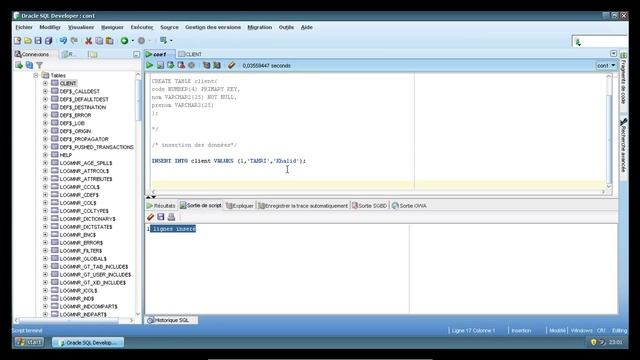This screenshot has height=360, width=640.
Task: Click the SQL editor horizontal scrollbar
Action: pos(378,191)
